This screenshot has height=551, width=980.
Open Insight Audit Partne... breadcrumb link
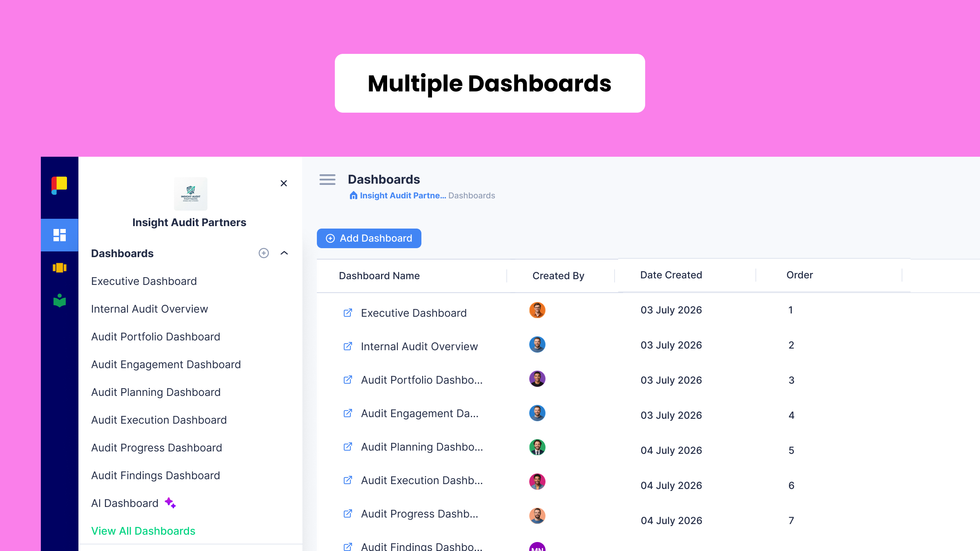click(403, 196)
